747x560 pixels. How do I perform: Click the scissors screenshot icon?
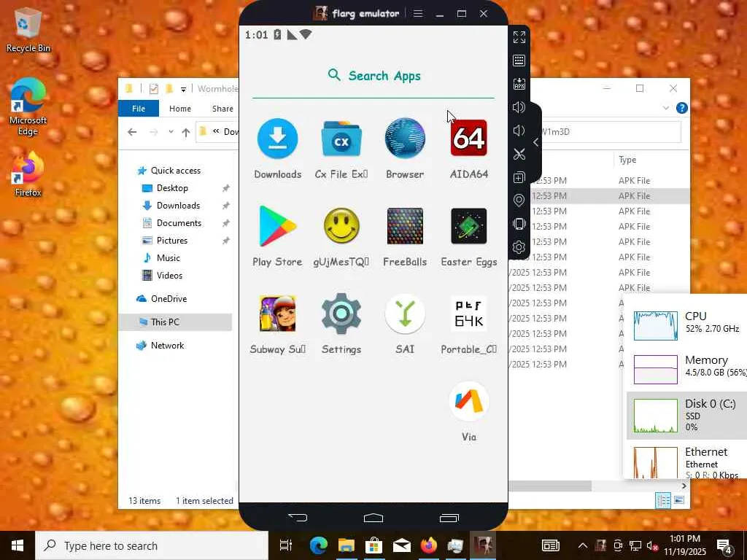519,154
